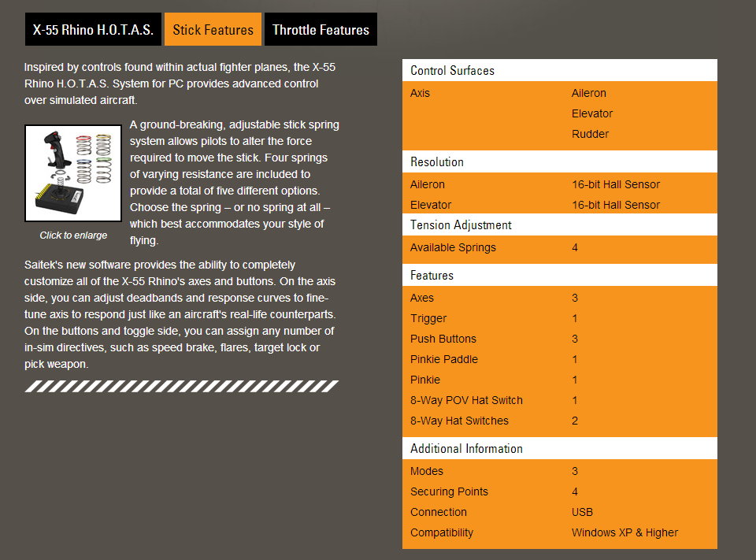
Task: Select the Elevator value under Control Surfaces
Action: click(x=592, y=113)
